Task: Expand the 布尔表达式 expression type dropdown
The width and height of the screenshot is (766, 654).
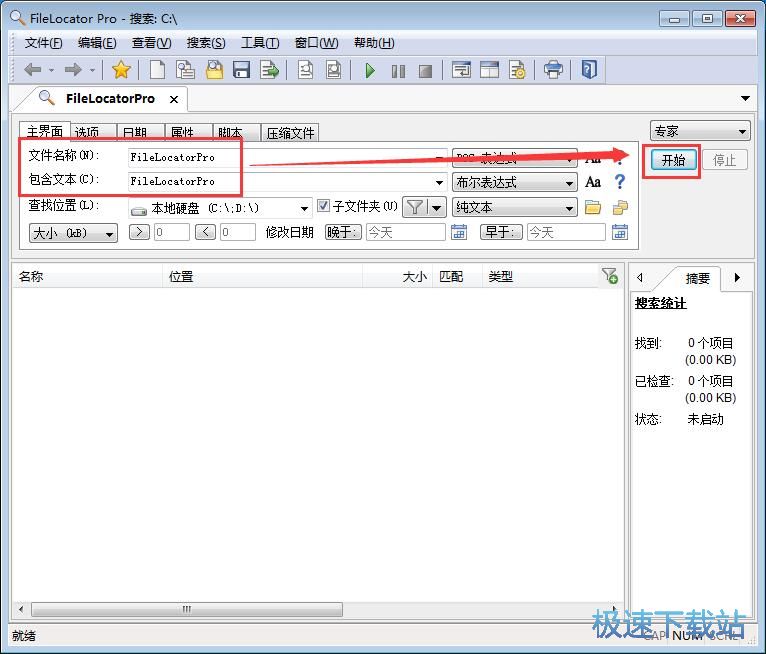Action: pyautogui.click(x=514, y=183)
